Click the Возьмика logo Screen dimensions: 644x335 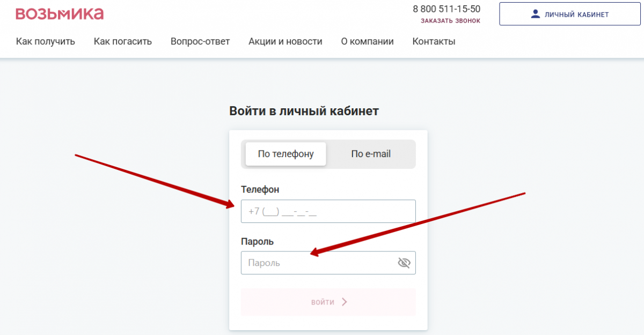point(59,14)
